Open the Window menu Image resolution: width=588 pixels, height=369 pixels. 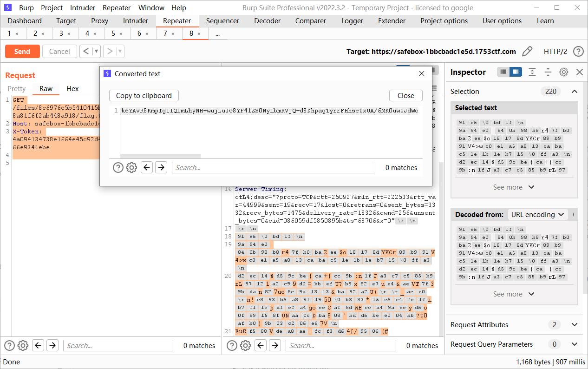coord(151,8)
